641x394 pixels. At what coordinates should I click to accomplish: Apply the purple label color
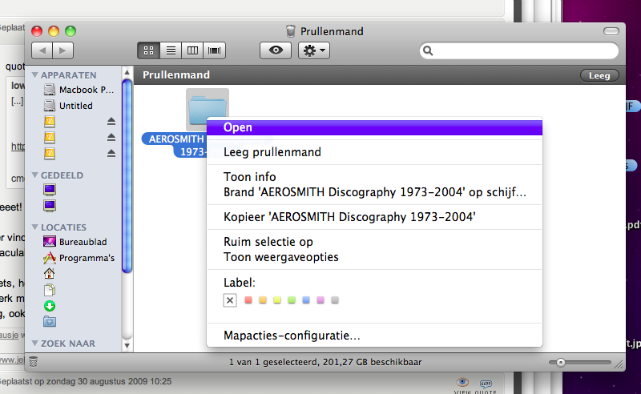[x=320, y=300]
